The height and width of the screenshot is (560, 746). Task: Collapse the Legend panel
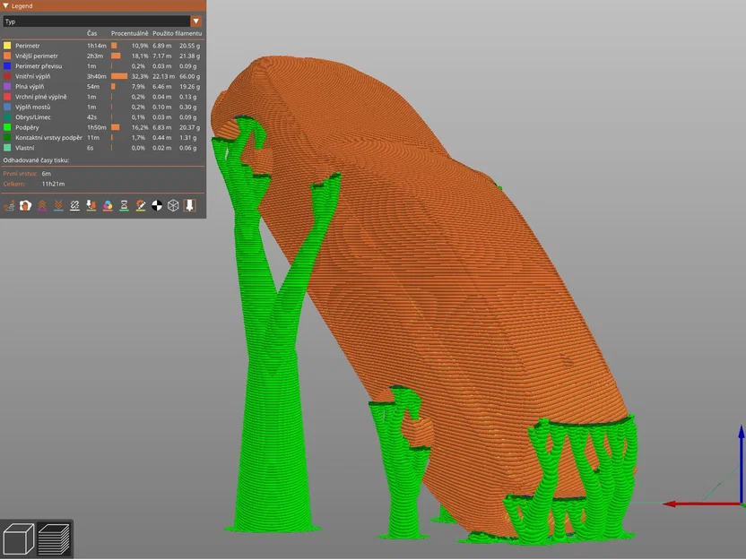pyautogui.click(x=7, y=4)
